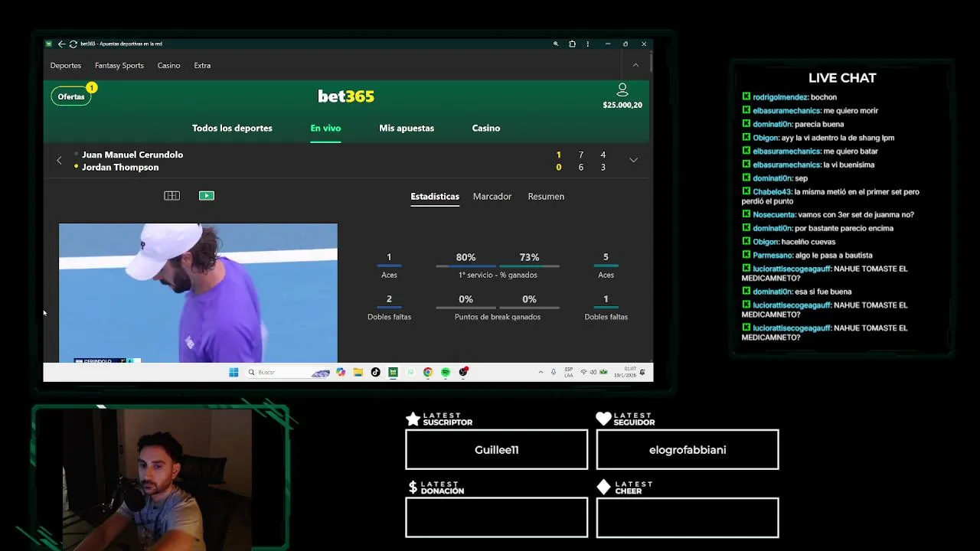The height and width of the screenshot is (551, 980).
Task: Open the notifications bell icon
Action: click(x=642, y=373)
